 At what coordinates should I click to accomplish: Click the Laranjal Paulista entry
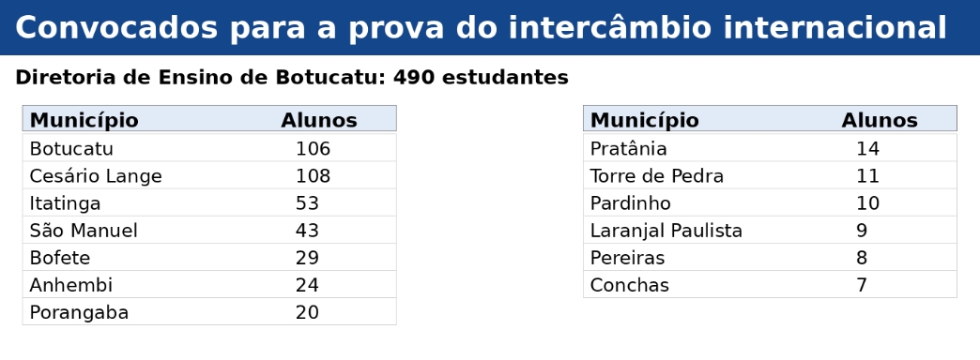coord(666,231)
